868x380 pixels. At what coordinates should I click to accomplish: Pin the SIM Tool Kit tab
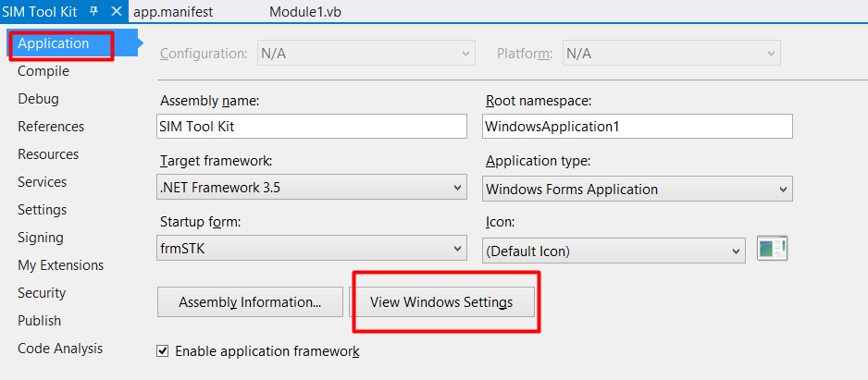(x=93, y=12)
